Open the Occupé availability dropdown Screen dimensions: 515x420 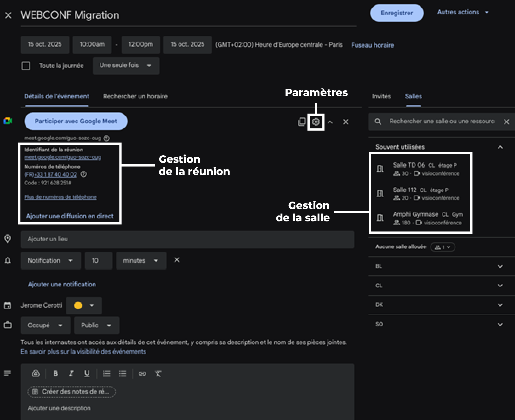coord(46,325)
